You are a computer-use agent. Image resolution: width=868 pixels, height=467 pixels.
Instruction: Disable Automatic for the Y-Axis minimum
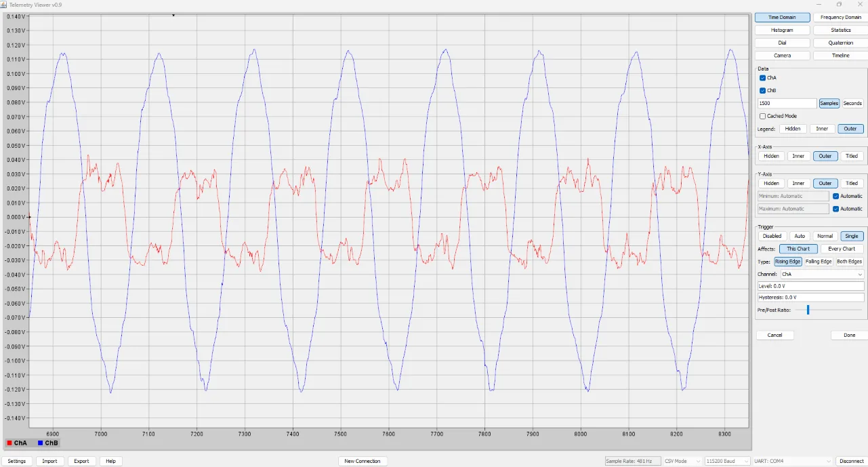[836, 196]
